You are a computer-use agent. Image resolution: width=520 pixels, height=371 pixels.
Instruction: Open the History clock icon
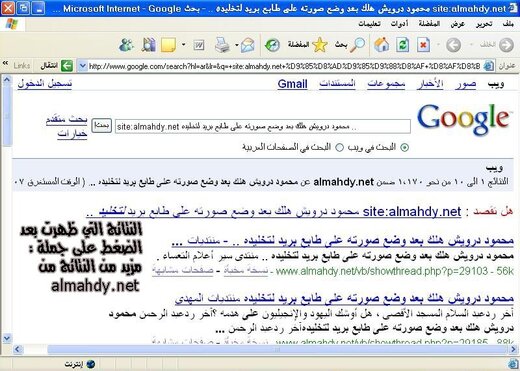click(x=272, y=45)
